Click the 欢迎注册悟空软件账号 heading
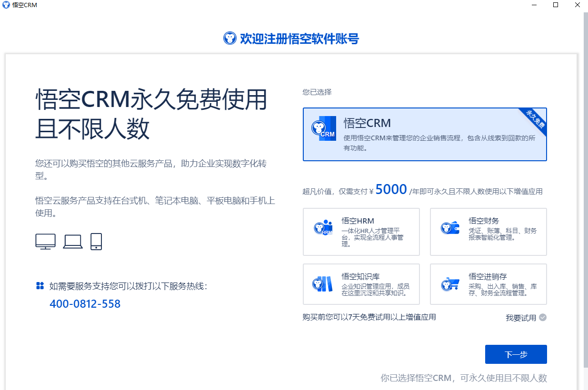This screenshot has width=588, height=390. pyautogui.click(x=299, y=39)
